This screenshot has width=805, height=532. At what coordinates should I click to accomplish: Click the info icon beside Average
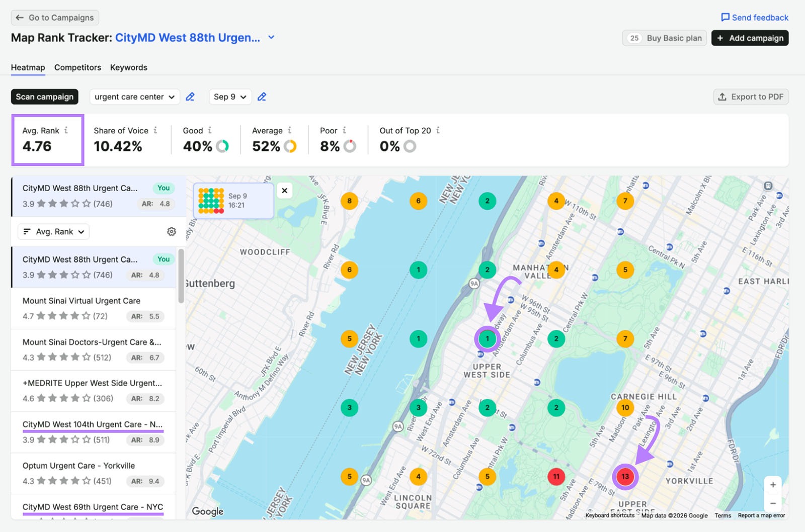(290, 130)
